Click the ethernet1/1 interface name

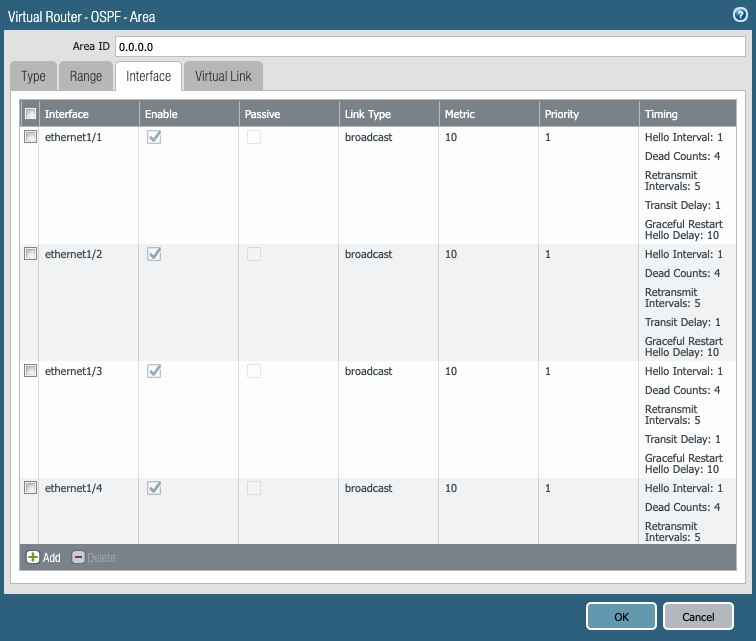73,137
